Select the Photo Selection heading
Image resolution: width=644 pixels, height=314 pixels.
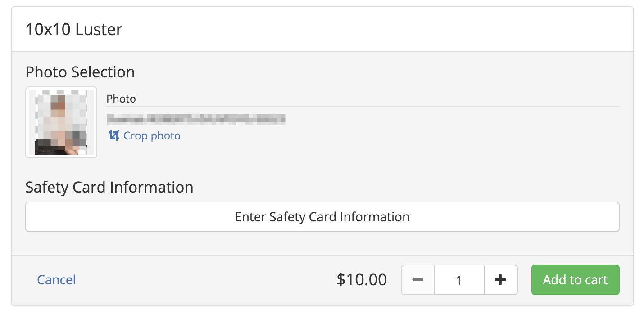80,72
